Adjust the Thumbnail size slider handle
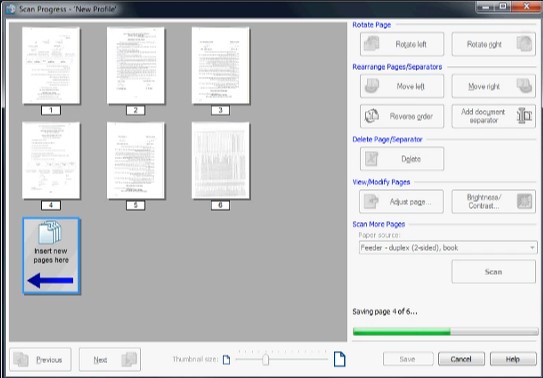The height and width of the screenshot is (378, 543). pyautogui.click(x=266, y=360)
